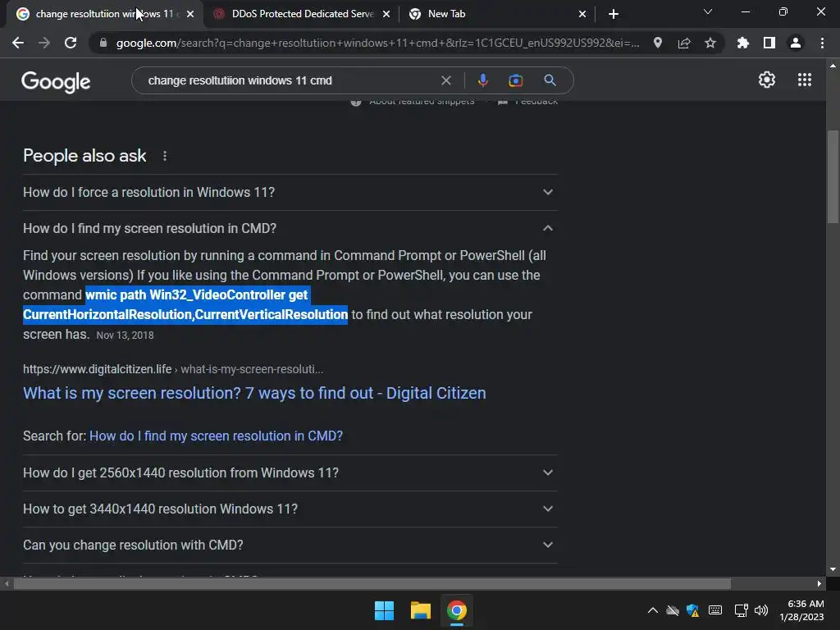Image resolution: width=840 pixels, height=630 pixels.
Task: Open the tab search dropdown arrow
Action: coord(708,11)
